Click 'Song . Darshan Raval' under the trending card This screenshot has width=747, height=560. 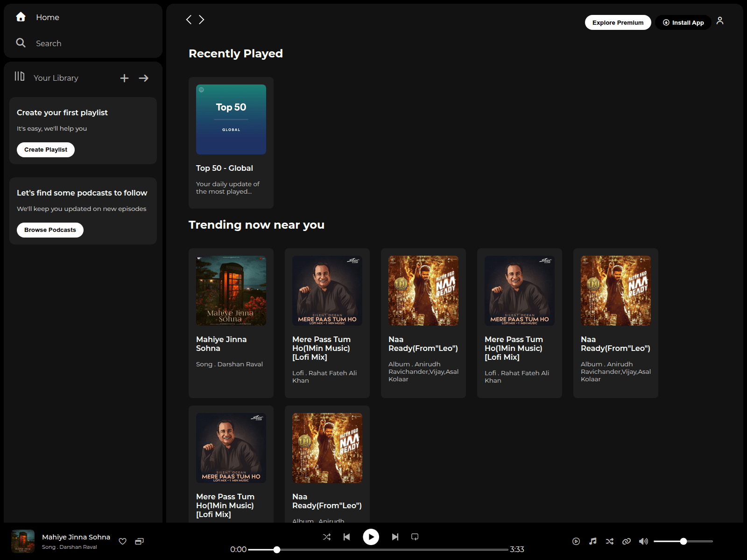(x=229, y=364)
